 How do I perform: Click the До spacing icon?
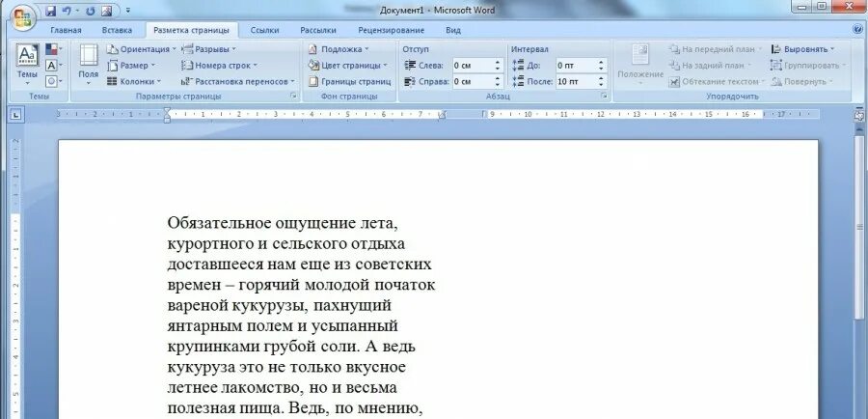[x=518, y=66]
